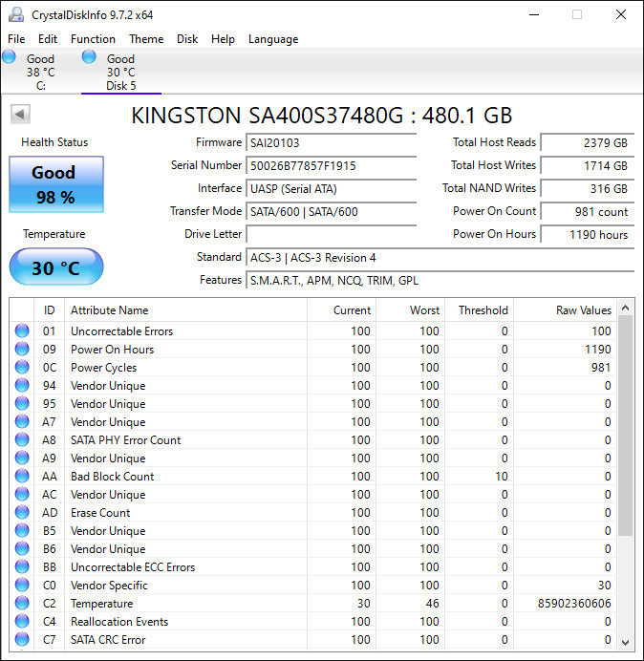Click the raw value 85902360606

pos(574,604)
